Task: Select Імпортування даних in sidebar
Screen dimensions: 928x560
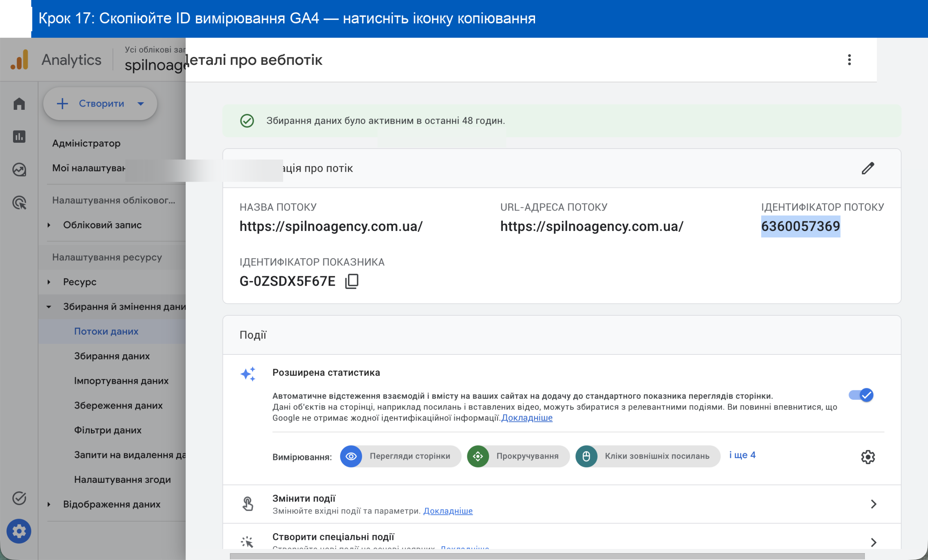Action: click(x=121, y=381)
